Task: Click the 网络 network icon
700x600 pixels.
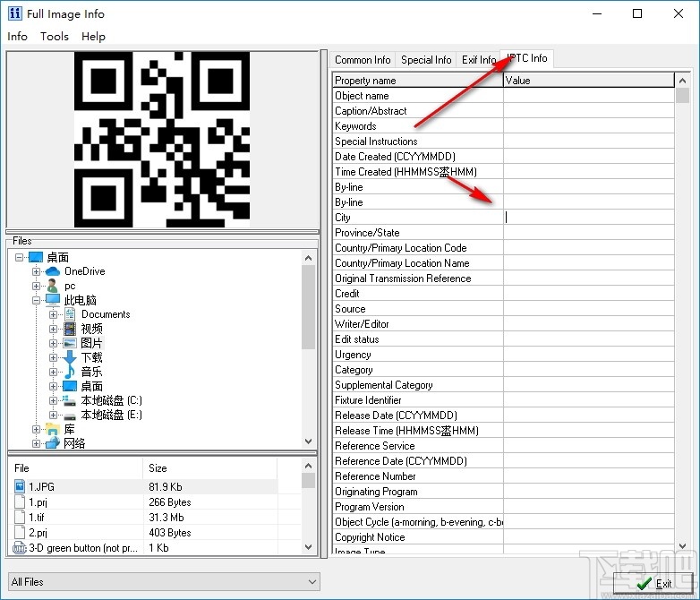Action: coord(53,442)
